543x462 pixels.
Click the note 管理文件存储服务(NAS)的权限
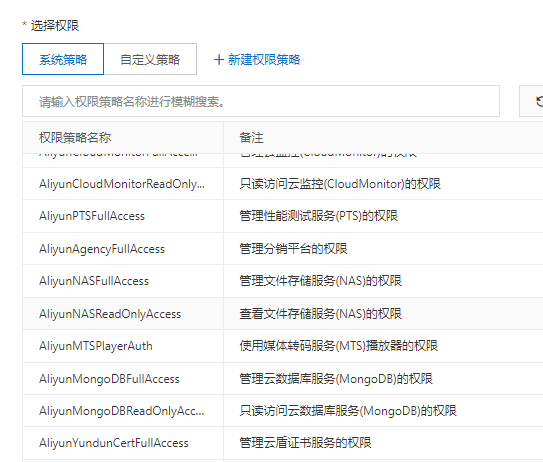(x=320, y=281)
